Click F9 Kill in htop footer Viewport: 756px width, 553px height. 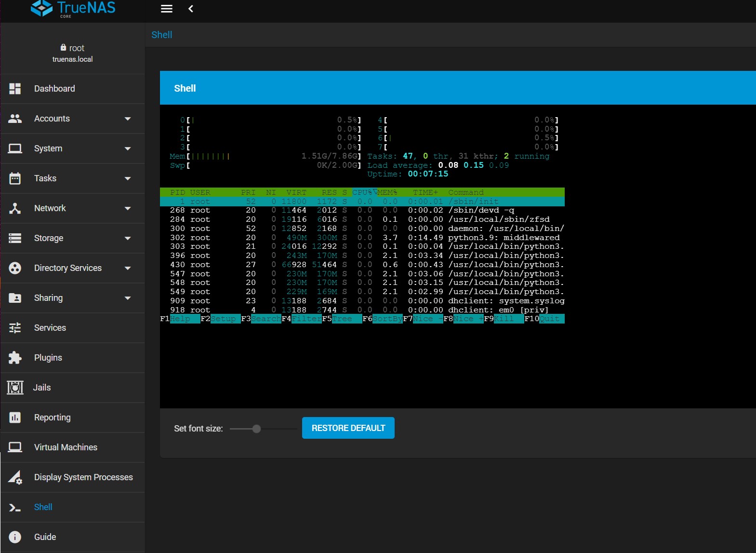coord(504,319)
